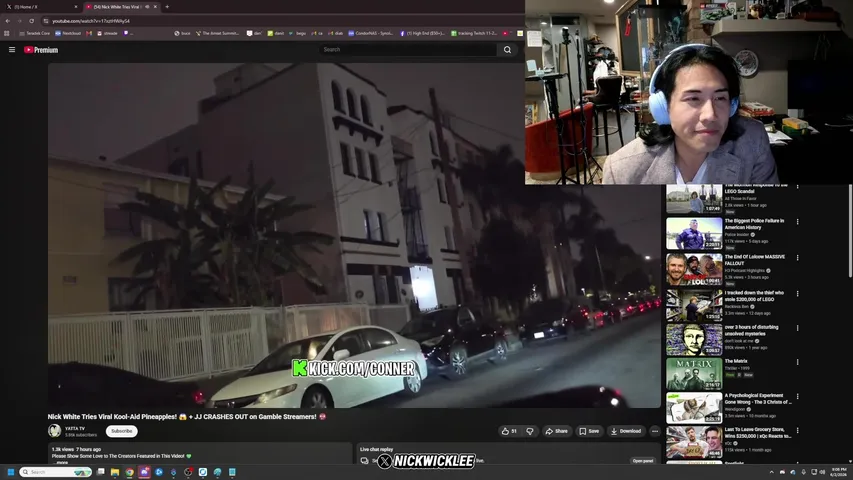Screen dimensions: 853x480
Task: Open the Teradek Core bookmark
Action: [x=34, y=33]
